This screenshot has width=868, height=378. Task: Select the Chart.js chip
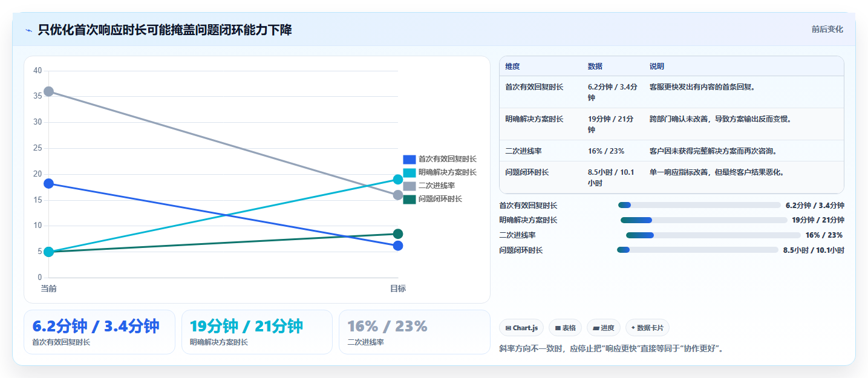click(x=521, y=328)
